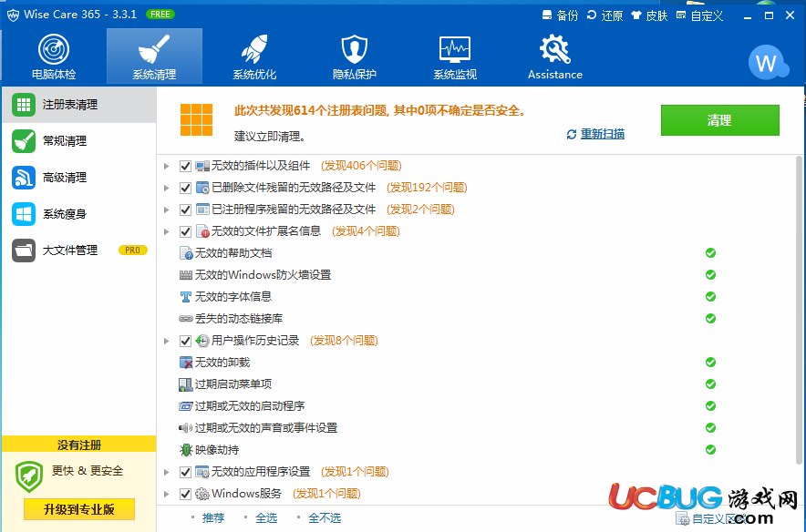The width and height of the screenshot is (806, 532).
Task: Select 大文件管理 in the sidebar
Action: tap(79, 251)
